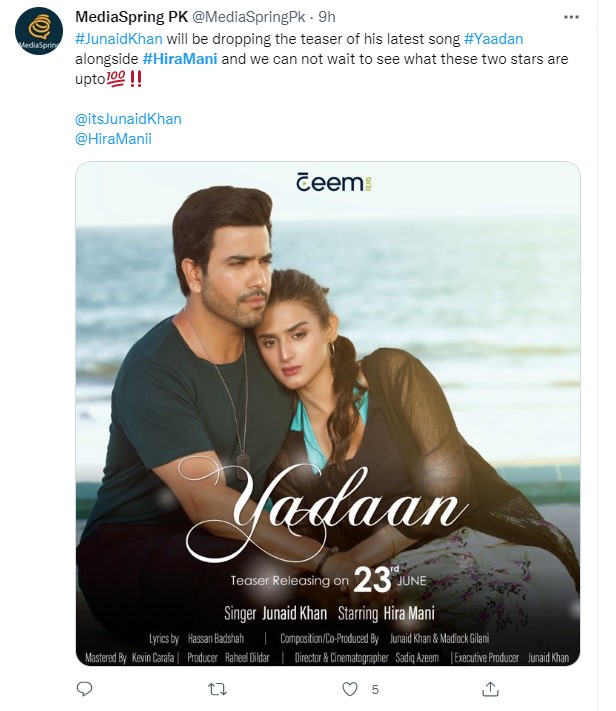Open the Yadaan poster image
The image size is (616, 711).
[328, 414]
